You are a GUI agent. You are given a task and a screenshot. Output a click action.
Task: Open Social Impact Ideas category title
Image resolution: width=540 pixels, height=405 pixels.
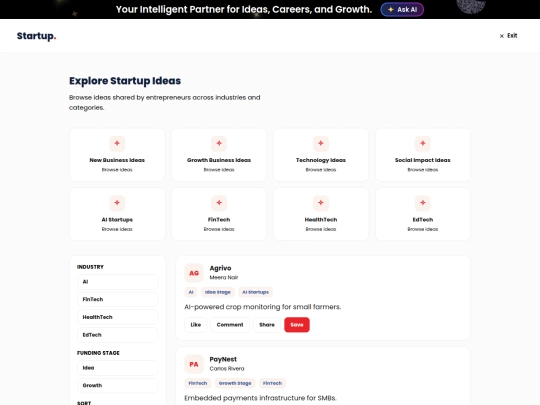423,160
